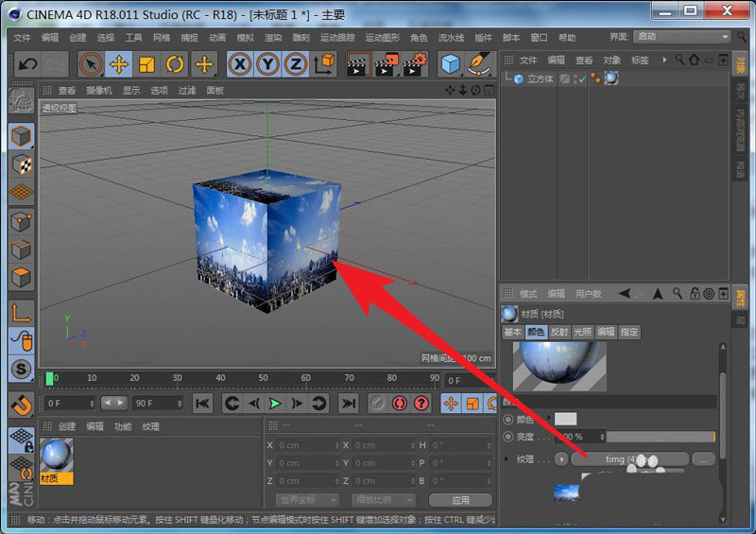Click the Undo arrow icon
Viewport: 756px width, 534px height.
[x=28, y=64]
